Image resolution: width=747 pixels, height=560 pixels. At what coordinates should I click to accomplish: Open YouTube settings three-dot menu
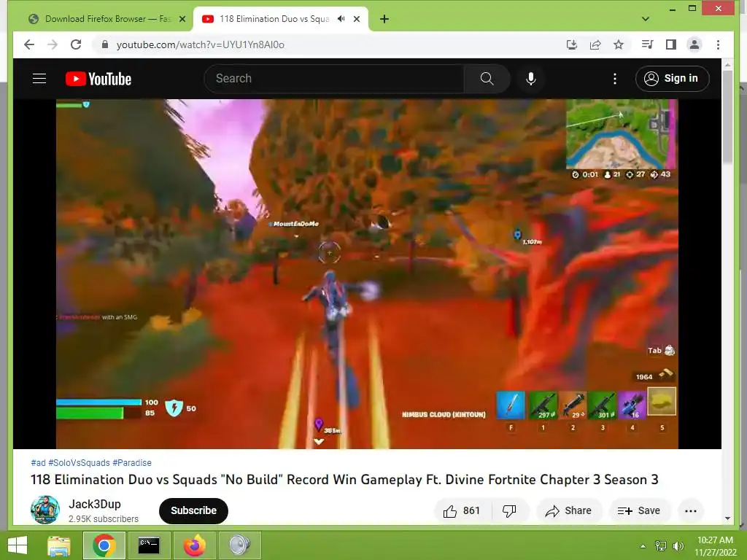coord(614,79)
